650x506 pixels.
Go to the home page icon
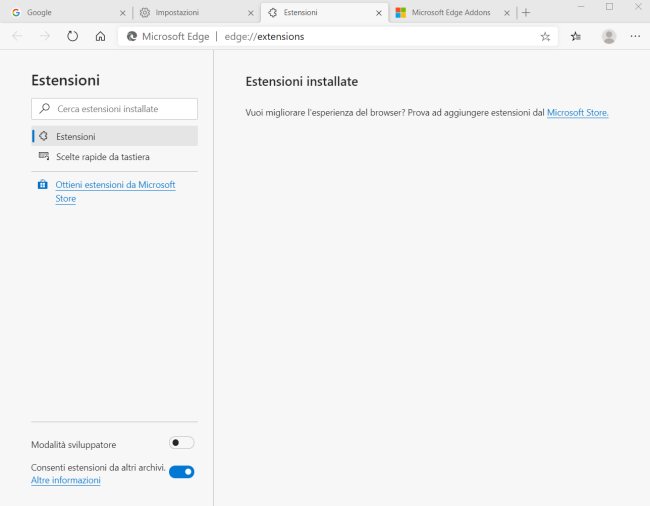[100, 36]
